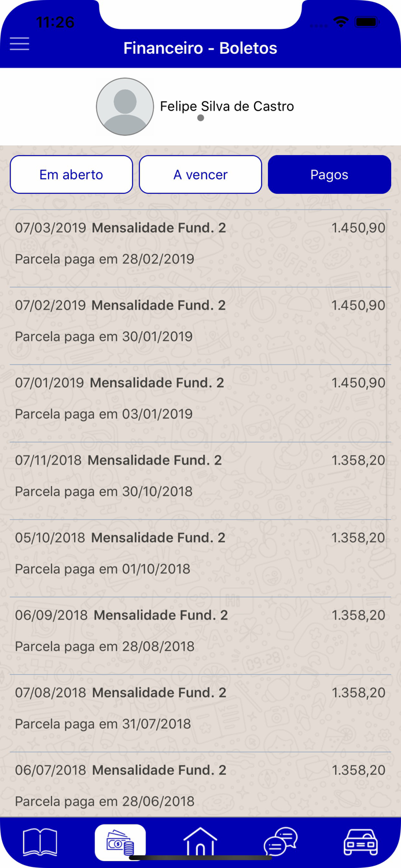This screenshot has width=401, height=868.
Task: Open the 06/09/2018 Mensalidade entry
Action: click(200, 631)
